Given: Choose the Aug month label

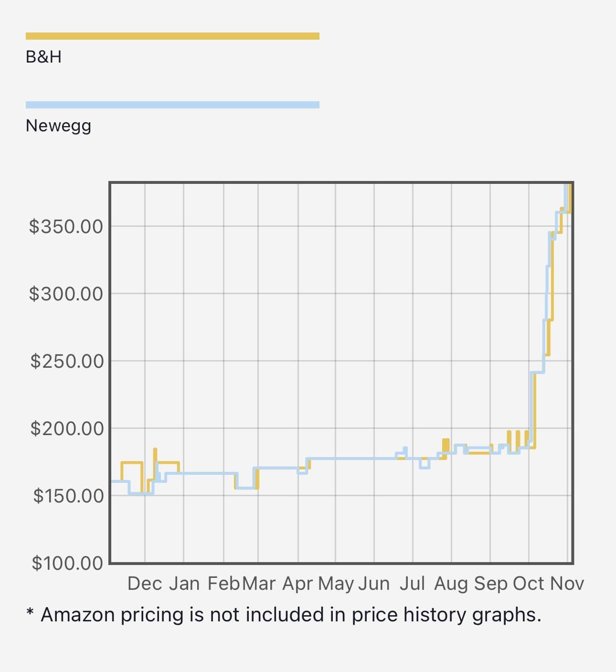Looking at the screenshot, I should point(451,584).
